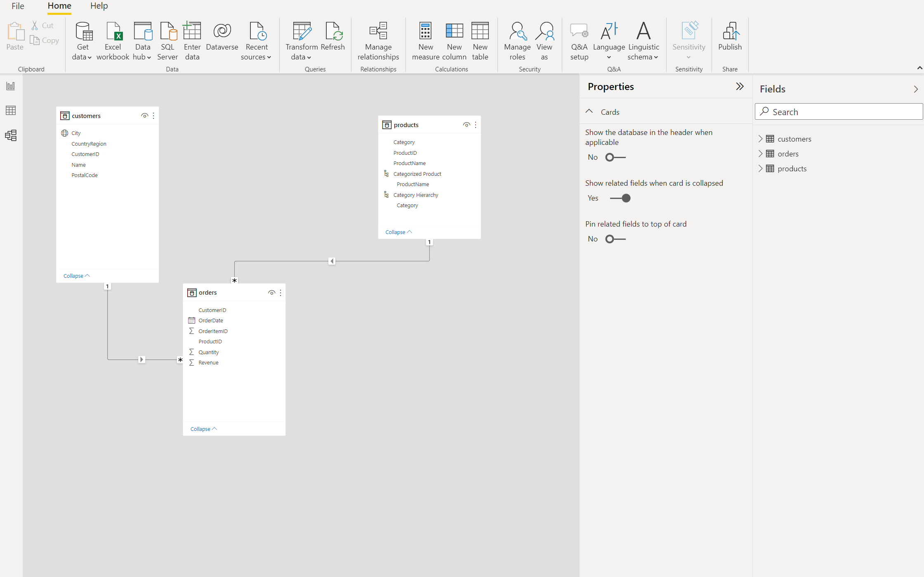Open the File menu
Screen dimensions: 924x577
[17, 6]
